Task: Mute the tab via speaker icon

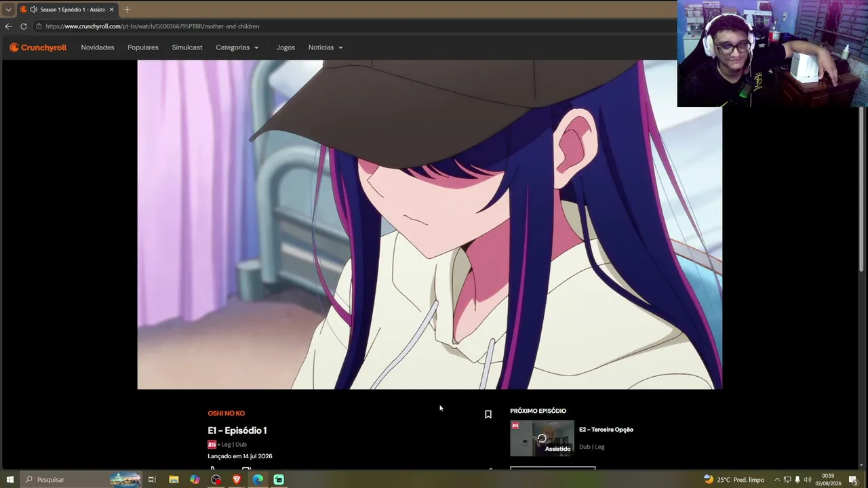Action: click(33, 9)
